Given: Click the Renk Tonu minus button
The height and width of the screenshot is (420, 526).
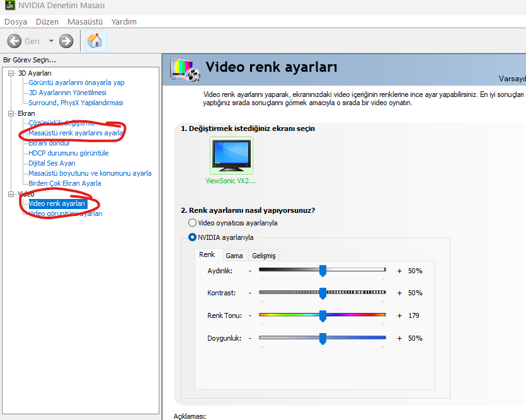Looking at the screenshot, I should pos(250,315).
